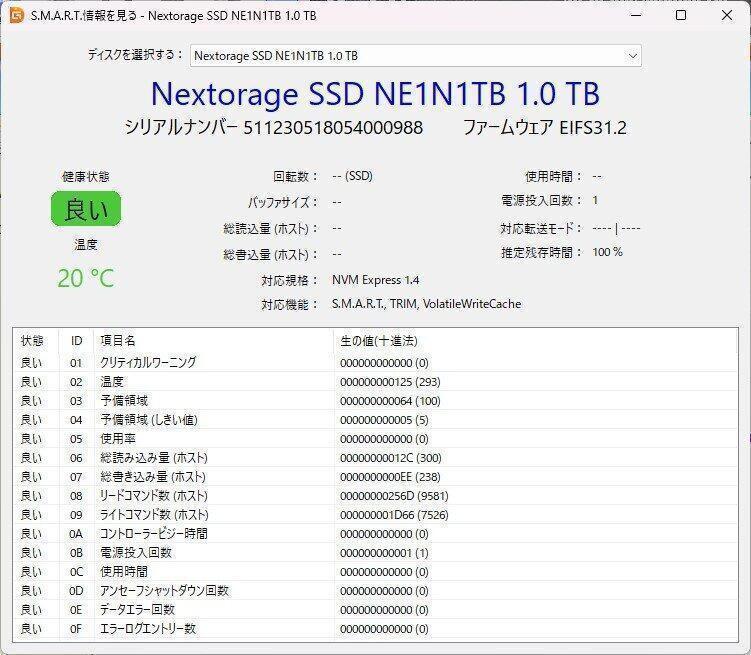The height and width of the screenshot is (655, 751).
Task: Click the -- (SSD) rotation speed value
Action: click(353, 176)
